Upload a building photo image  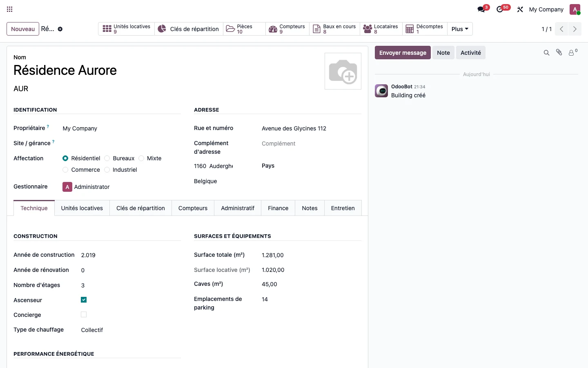(x=343, y=71)
